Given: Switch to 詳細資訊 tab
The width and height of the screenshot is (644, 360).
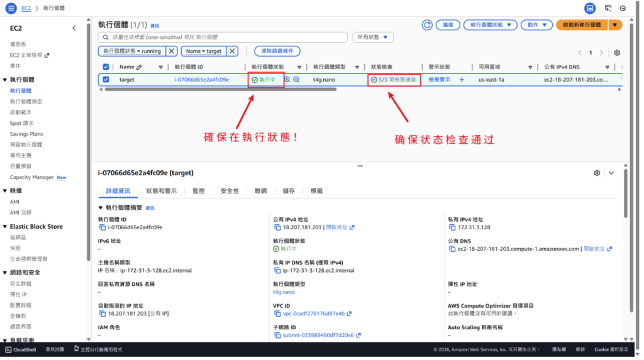Looking at the screenshot, I should click(119, 192).
